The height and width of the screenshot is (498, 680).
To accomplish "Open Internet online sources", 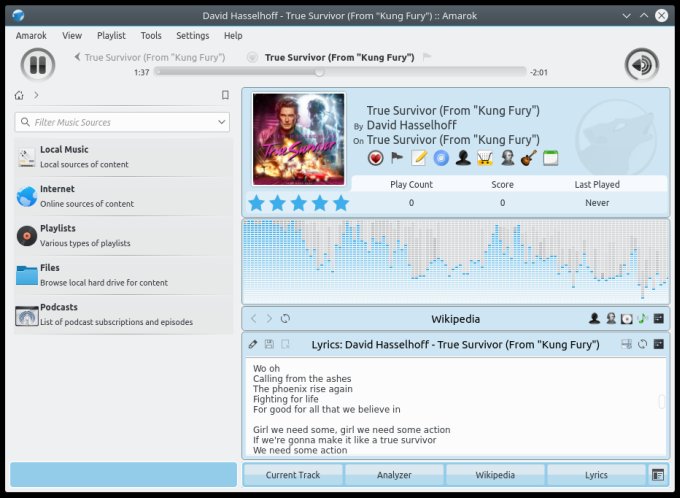I will (x=124, y=196).
